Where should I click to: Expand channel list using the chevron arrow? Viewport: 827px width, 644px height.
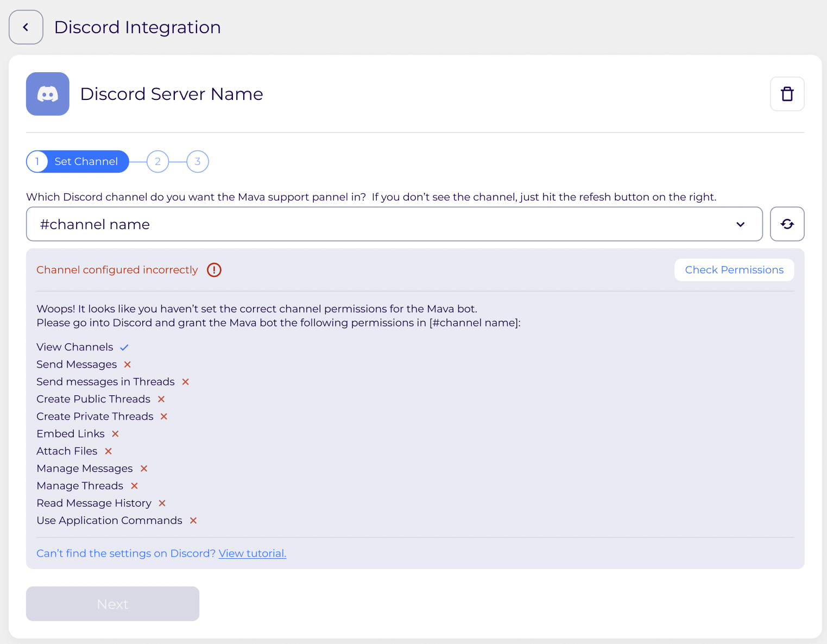[x=740, y=224]
